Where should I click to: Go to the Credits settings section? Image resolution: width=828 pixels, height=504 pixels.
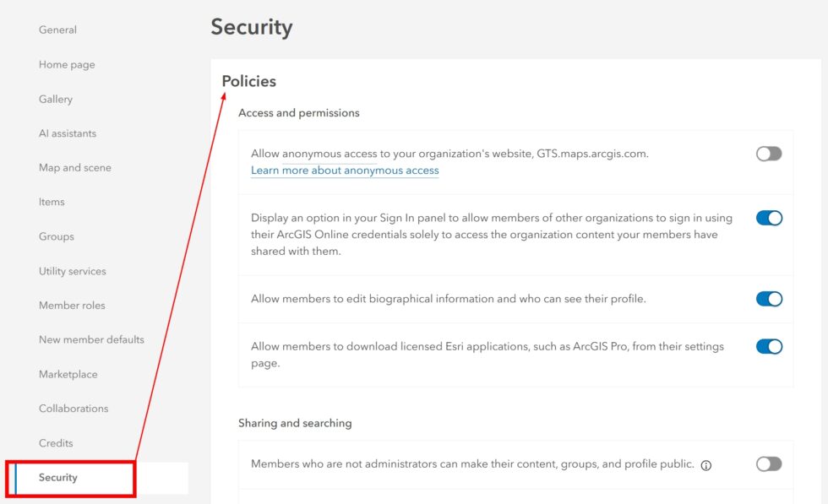point(56,442)
